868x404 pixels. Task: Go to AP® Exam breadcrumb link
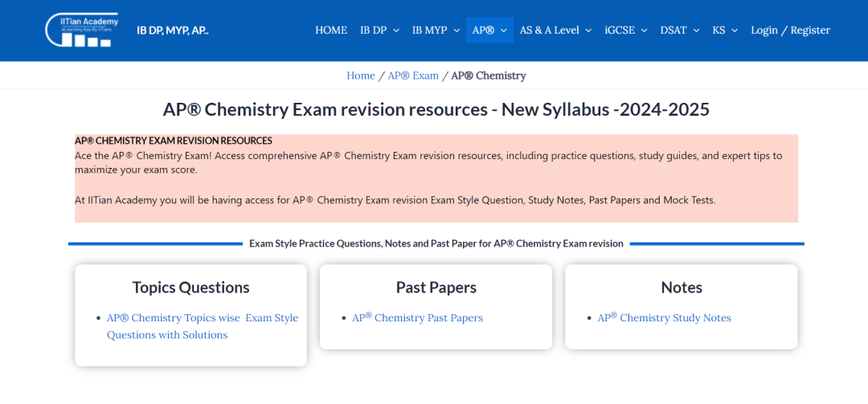(413, 75)
